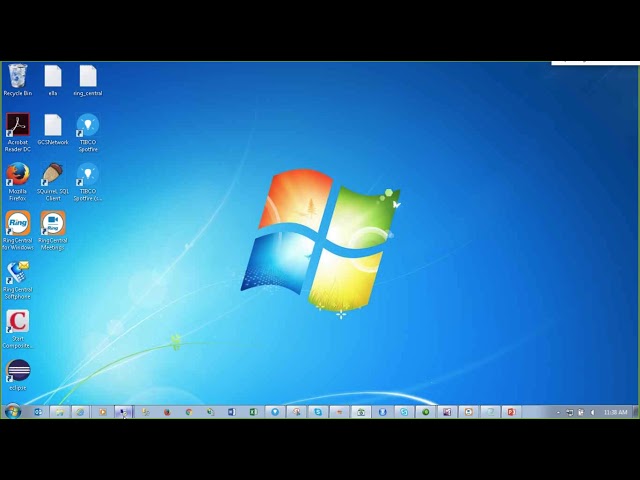The image size is (640, 480).
Task: Open Windows Media Player taskbar icon
Action: click(x=102, y=412)
